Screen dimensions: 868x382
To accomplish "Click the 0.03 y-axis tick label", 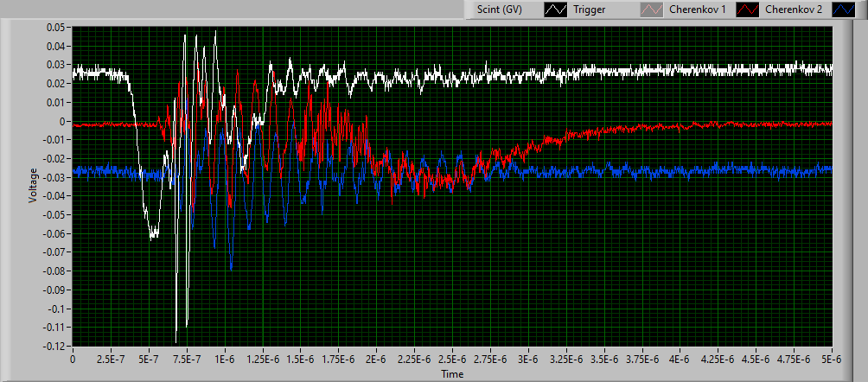I will pos(57,65).
